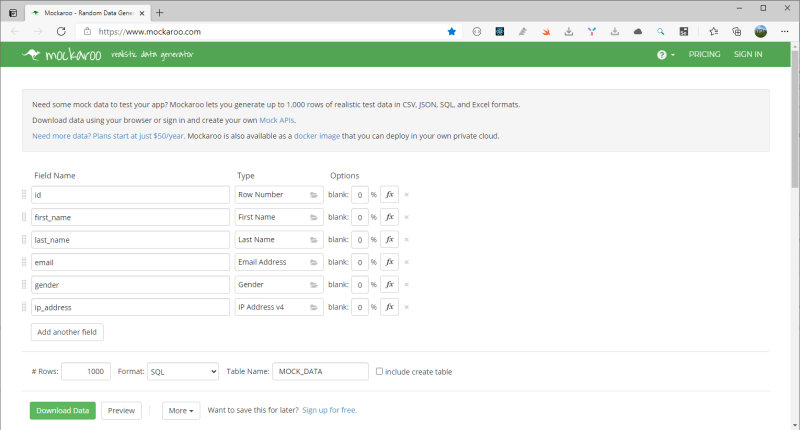Open the browser profile avatar

(x=761, y=32)
